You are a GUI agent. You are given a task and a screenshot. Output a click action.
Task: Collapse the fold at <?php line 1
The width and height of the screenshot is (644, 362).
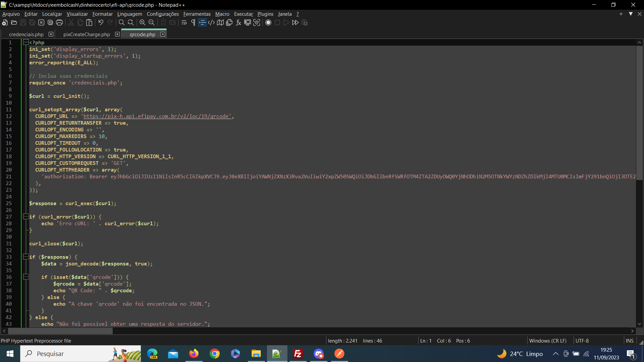26,42
